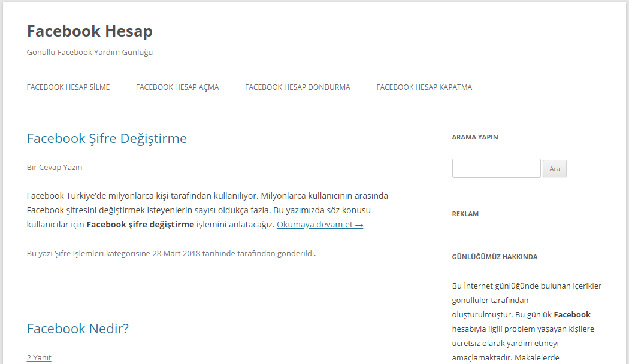Viewport: 629px width, 364px height.
Task: Open the Facebook Hesap site title
Action: pos(89,31)
